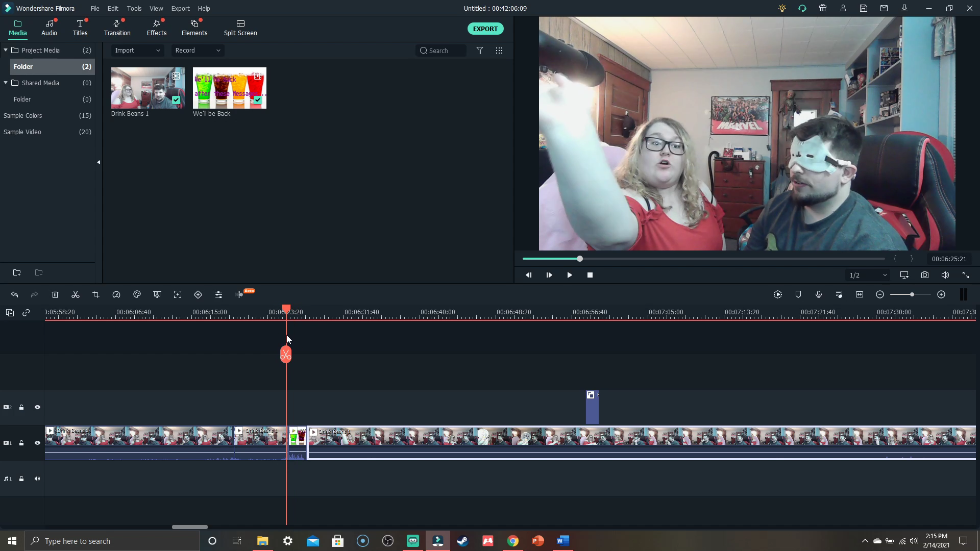This screenshot has height=551, width=980.
Task: Toggle lock on audio track 1
Action: (21, 479)
